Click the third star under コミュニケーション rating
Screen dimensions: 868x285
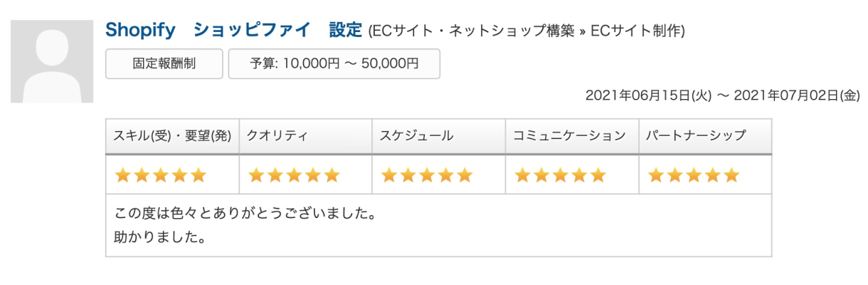(x=560, y=175)
